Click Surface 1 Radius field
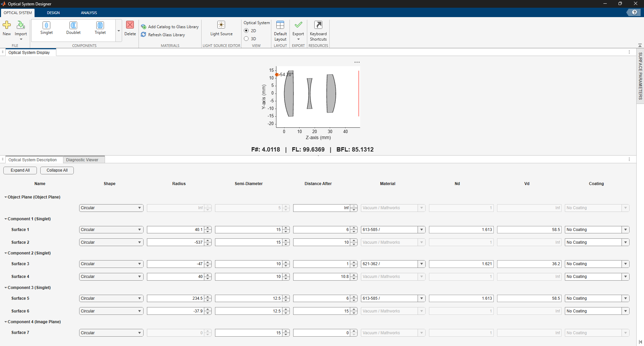The image size is (644, 346). click(176, 230)
